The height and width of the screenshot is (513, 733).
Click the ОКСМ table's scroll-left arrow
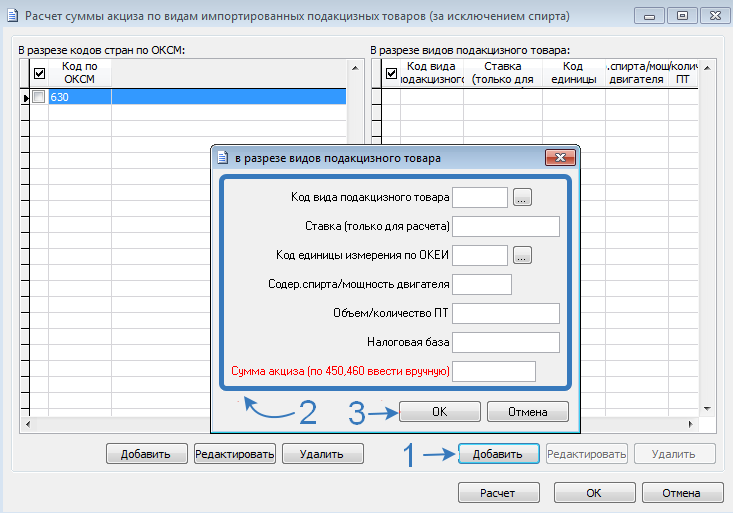(28, 424)
